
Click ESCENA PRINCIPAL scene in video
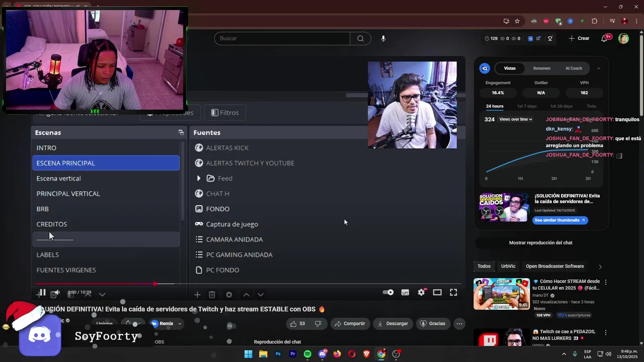(106, 163)
